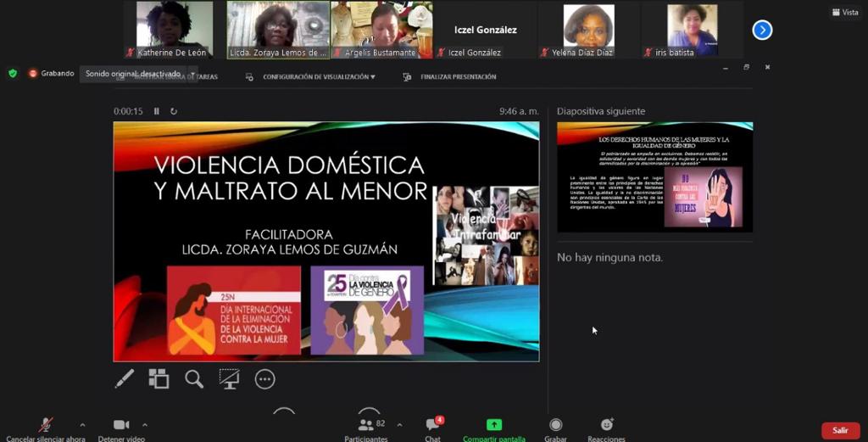Unmute microphone via Cancelar silenciar ahora
Screen dimensions: 868x442
click(46, 429)
